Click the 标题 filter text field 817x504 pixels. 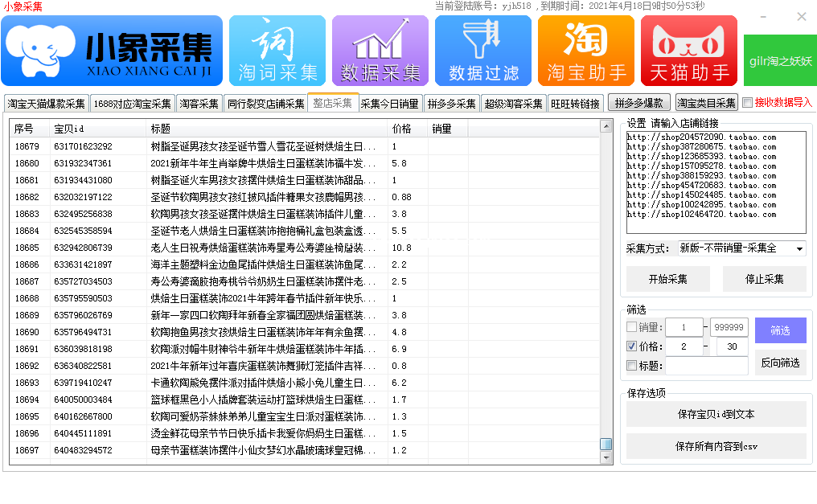707,366
